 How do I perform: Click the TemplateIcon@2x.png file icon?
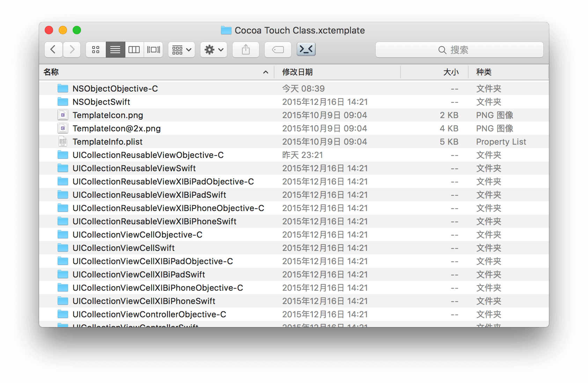pyautogui.click(x=63, y=128)
